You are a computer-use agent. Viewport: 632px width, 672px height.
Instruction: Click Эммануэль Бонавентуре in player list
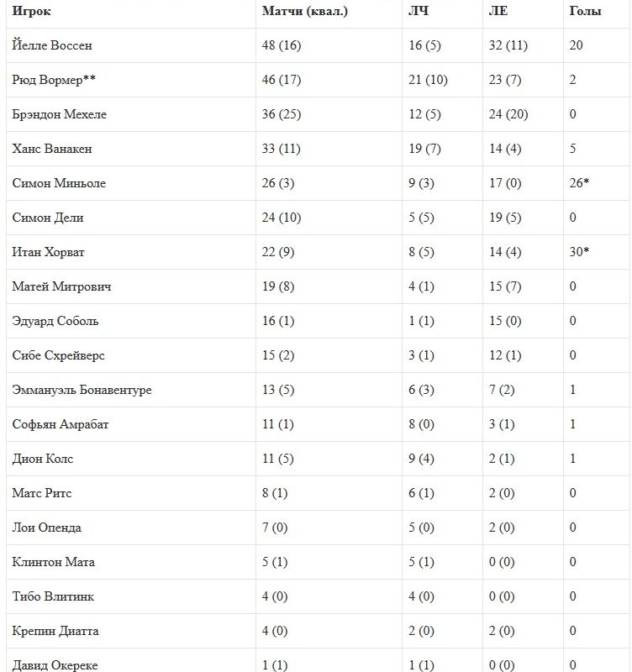click(x=82, y=390)
